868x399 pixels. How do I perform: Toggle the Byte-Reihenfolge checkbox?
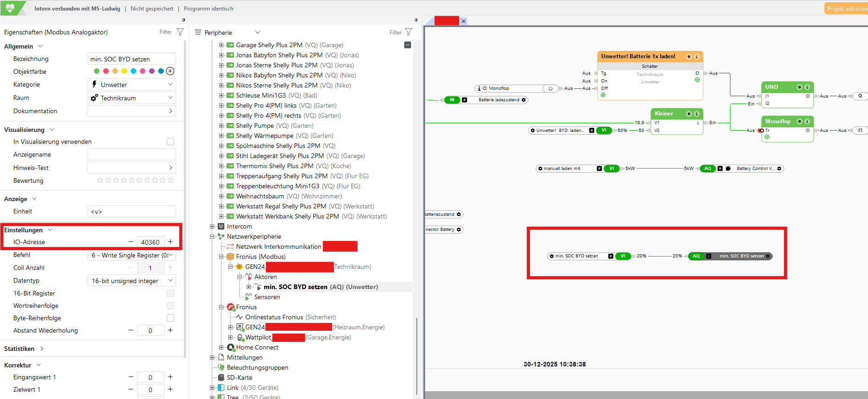171,318
